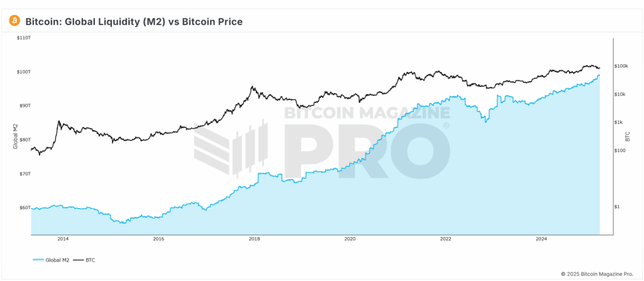Click the BTC right axis title
The image size is (644, 281).
[628, 136]
